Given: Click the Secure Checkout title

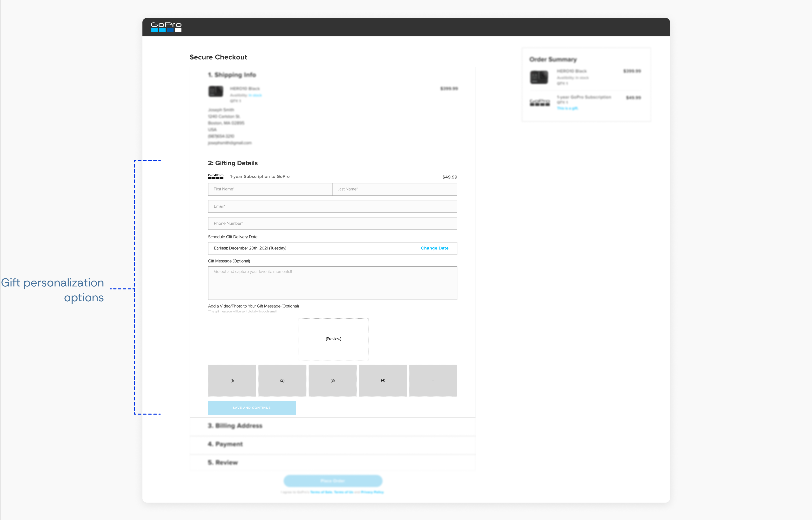Looking at the screenshot, I should 218,57.
